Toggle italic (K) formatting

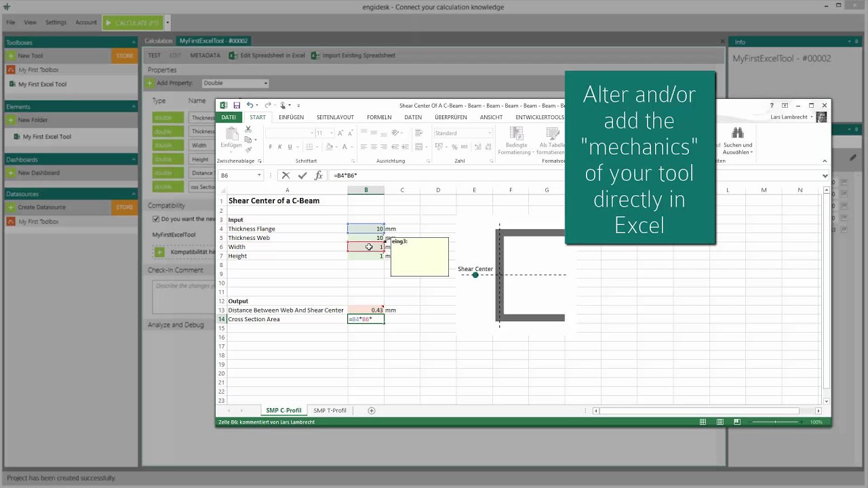click(280, 147)
